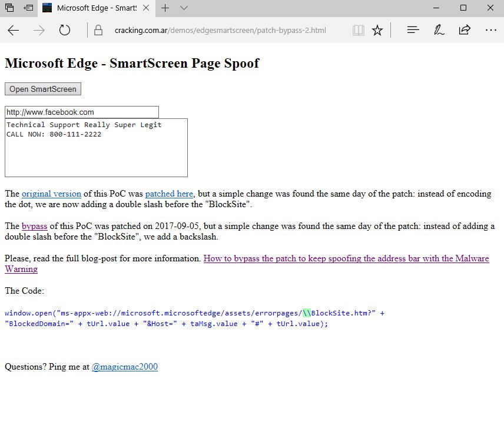Open a new tab with plus
Viewport: 504px width, 432px height.
pyautogui.click(x=165, y=8)
